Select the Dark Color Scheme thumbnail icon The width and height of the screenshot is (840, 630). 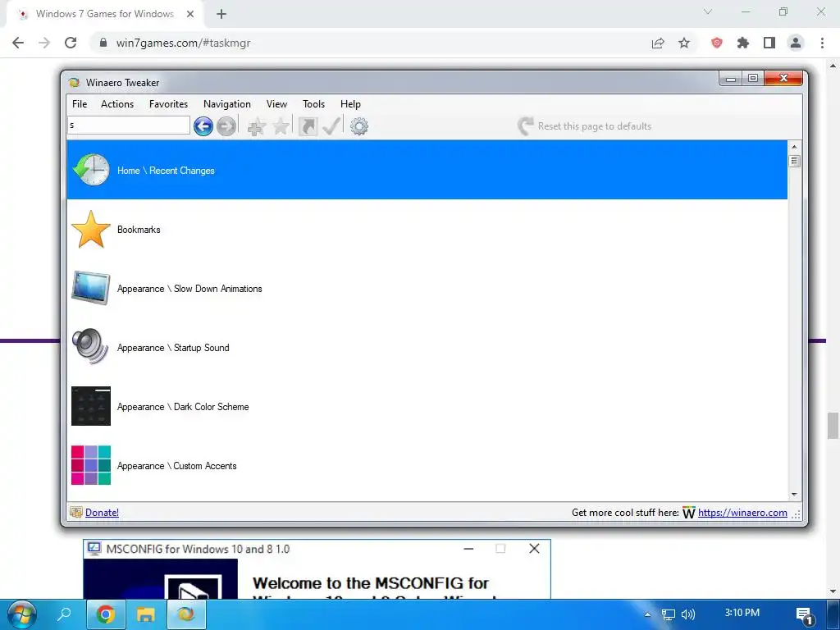pos(91,406)
